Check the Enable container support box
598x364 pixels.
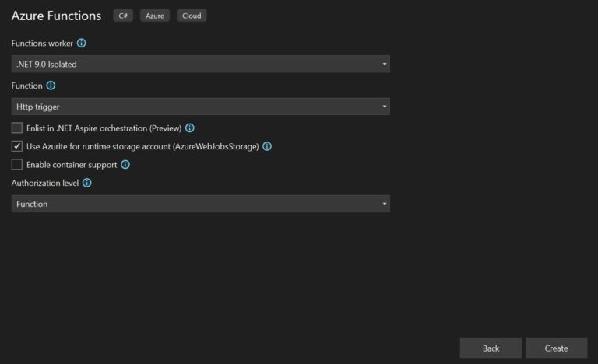click(17, 165)
